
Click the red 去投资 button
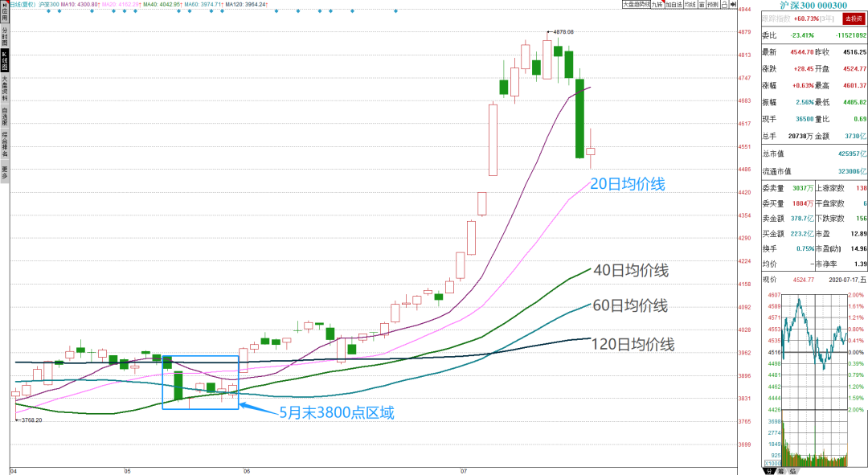853,18
